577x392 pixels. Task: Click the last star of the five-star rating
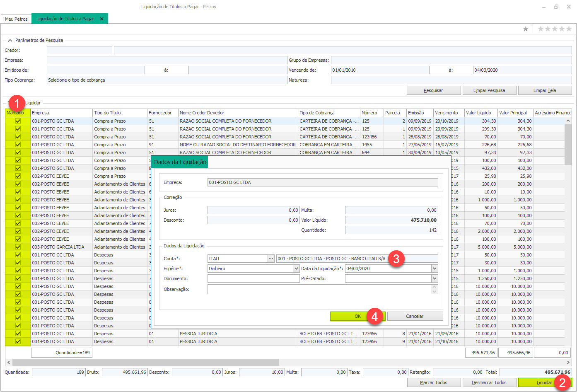point(569,29)
